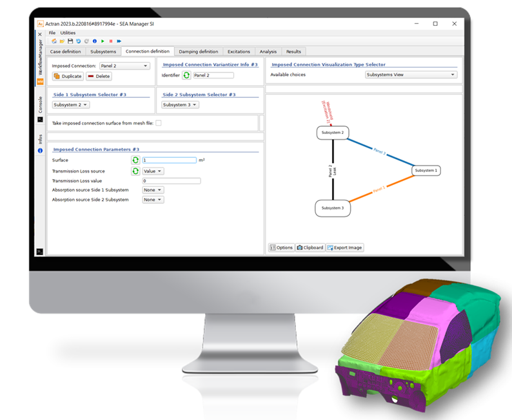Screen dimensions: 512x420
Task: Click the blue Panel 3 connection line
Action: pos(380,152)
